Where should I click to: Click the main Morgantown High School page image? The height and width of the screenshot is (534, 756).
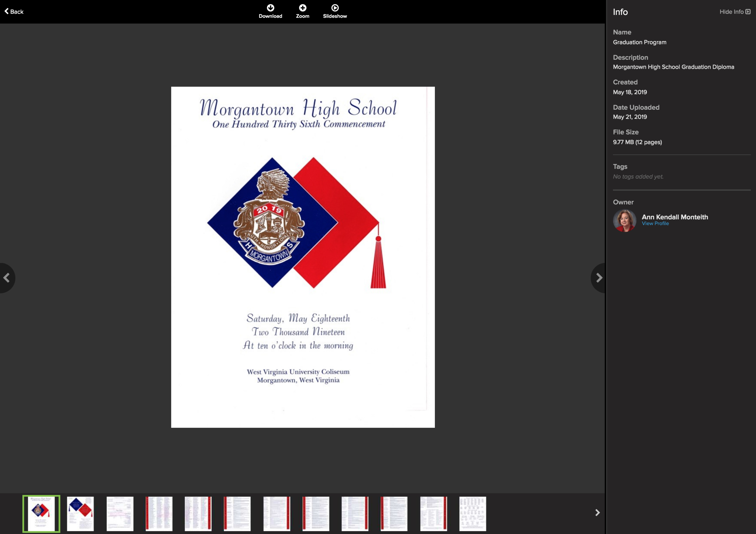point(303,257)
